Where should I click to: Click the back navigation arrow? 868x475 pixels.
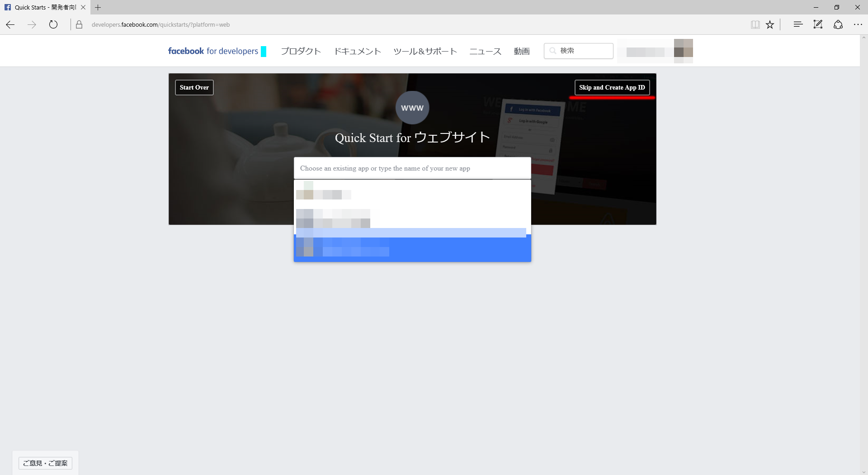(10, 24)
